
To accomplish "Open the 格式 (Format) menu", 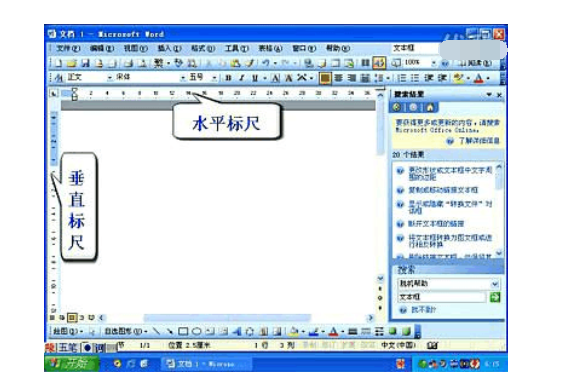I will (203, 48).
